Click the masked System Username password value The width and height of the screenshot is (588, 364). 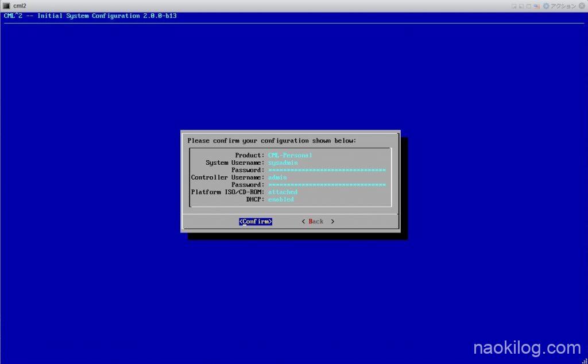(x=327, y=170)
